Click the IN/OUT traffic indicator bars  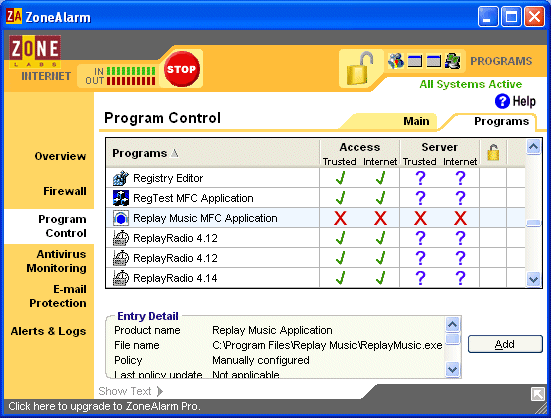[x=131, y=76]
